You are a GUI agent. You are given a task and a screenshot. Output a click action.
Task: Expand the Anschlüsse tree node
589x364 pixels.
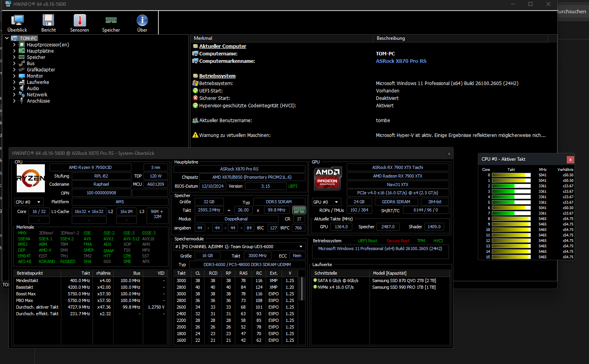coord(14,101)
